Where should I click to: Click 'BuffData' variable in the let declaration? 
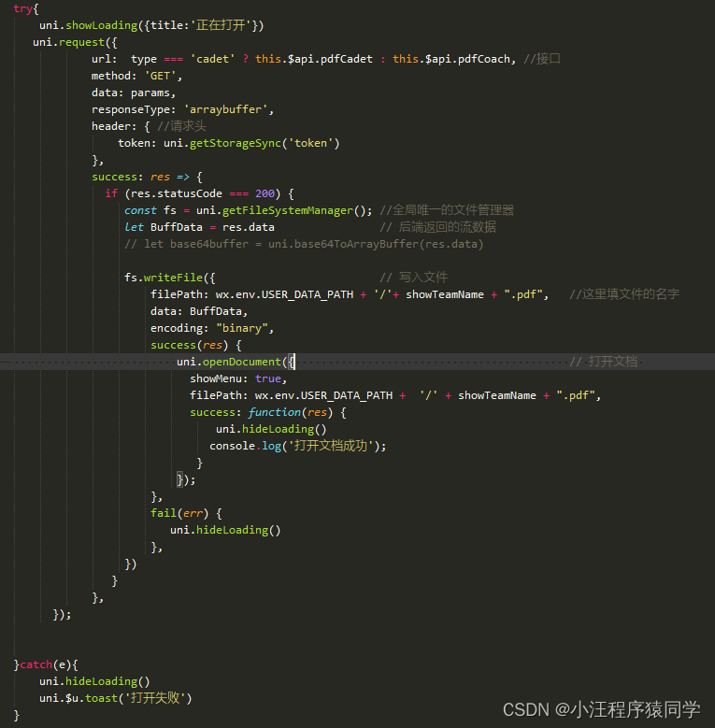(177, 227)
